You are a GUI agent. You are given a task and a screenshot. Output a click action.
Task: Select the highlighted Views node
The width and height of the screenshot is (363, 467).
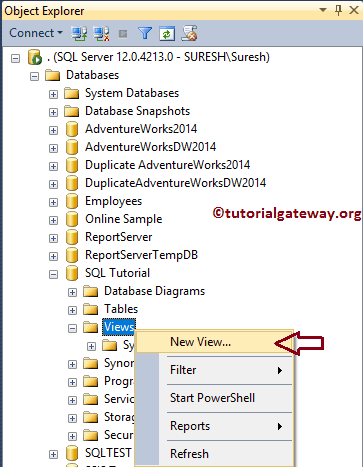119,327
